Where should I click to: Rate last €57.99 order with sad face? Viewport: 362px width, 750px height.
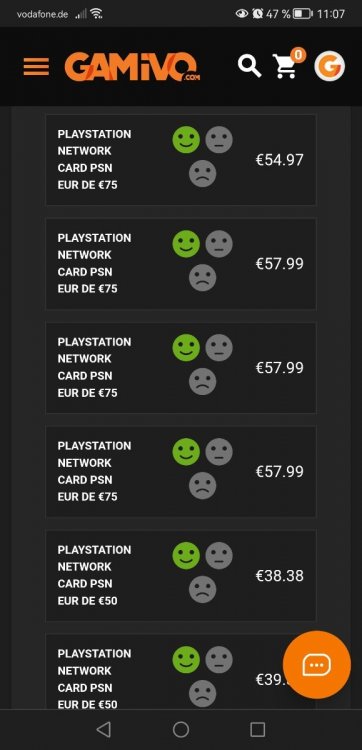point(203,485)
